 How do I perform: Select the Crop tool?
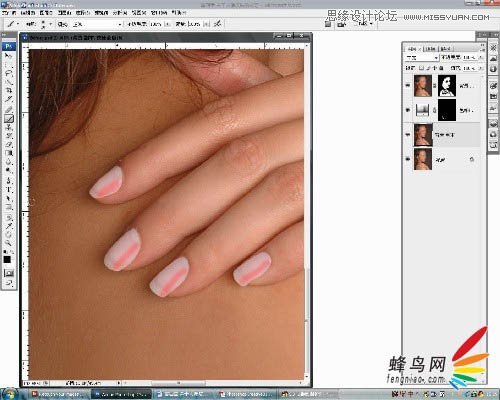8,90
